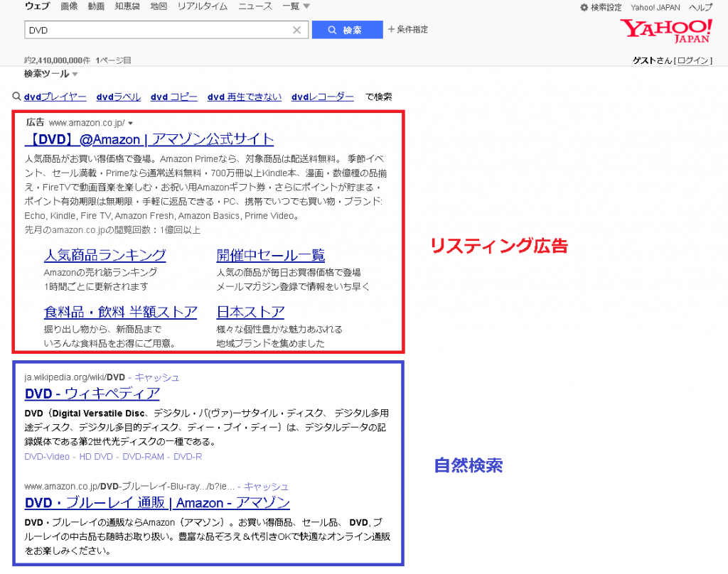Image resolution: width=728 pixels, height=574 pixels.
Task: Open the Amazon result キャッシュ cached link
Action: pyautogui.click(x=266, y=487)
